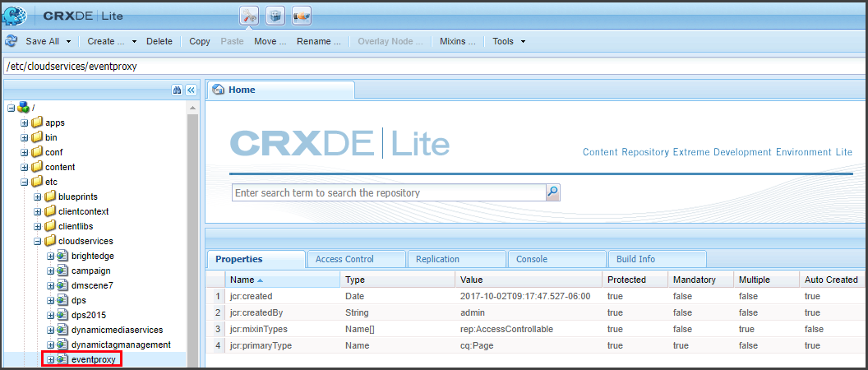868x370 pixels.
Task: Open the package share icon at top
Action: coord(301,16)
